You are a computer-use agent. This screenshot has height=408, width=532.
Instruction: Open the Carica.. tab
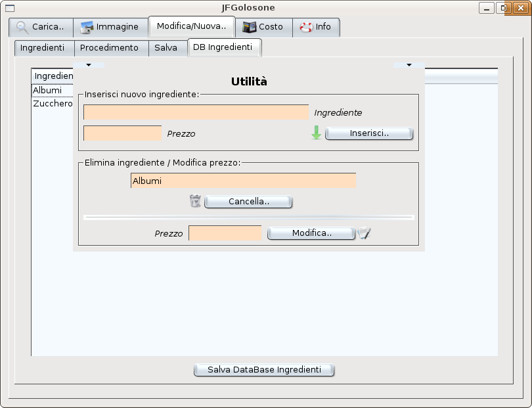(41, 27)
